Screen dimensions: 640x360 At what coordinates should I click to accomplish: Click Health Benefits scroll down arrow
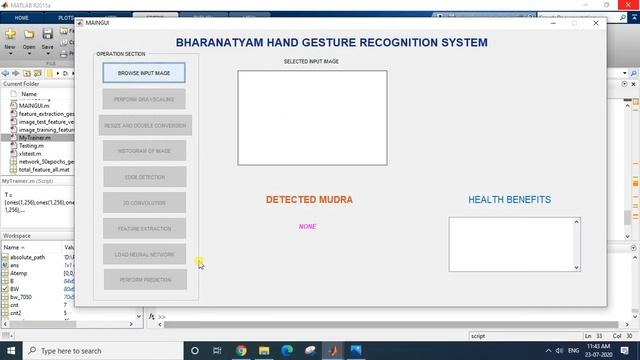[x=576, y=267]
